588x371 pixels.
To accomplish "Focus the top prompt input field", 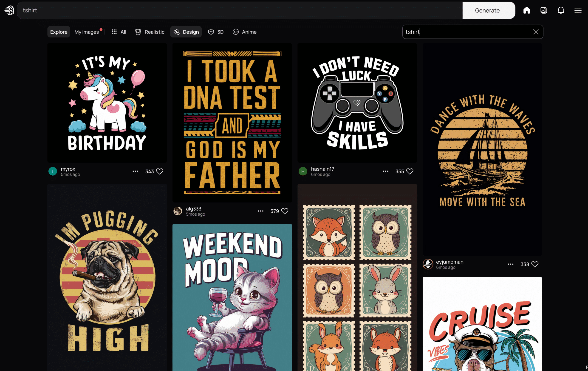I will coord(240,10).
